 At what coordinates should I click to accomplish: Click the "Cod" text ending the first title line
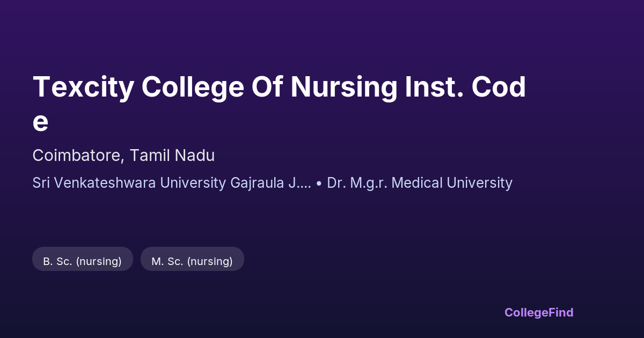click(499, 88)
